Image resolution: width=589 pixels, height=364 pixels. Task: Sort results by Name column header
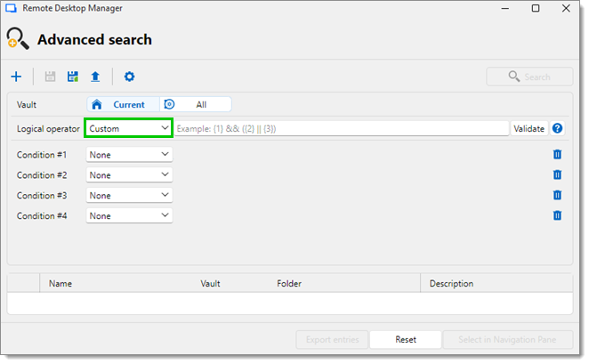61,284
